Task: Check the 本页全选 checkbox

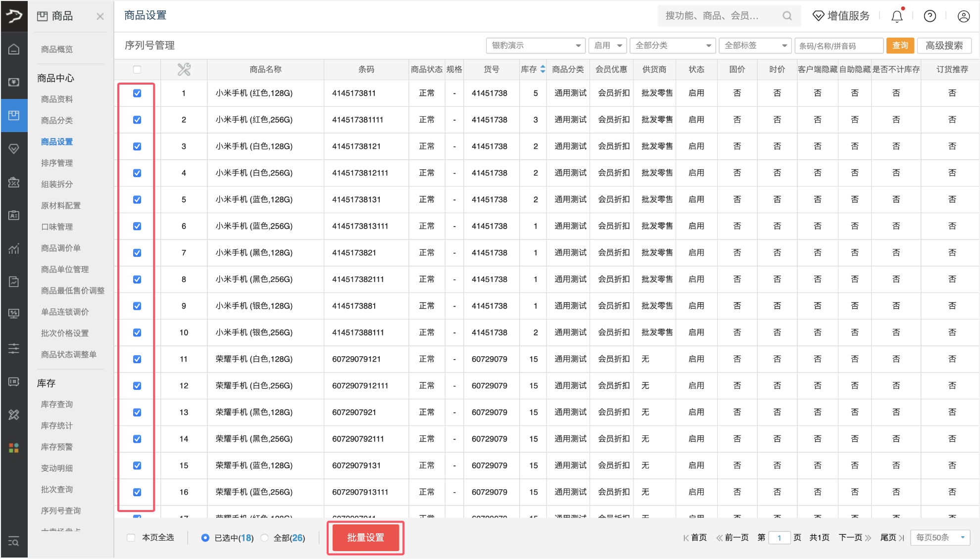Action: [x=131, y=538]
